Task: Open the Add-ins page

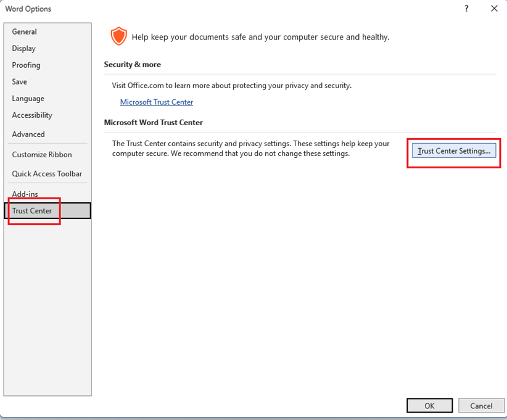Action: click(x=25, y=194)
